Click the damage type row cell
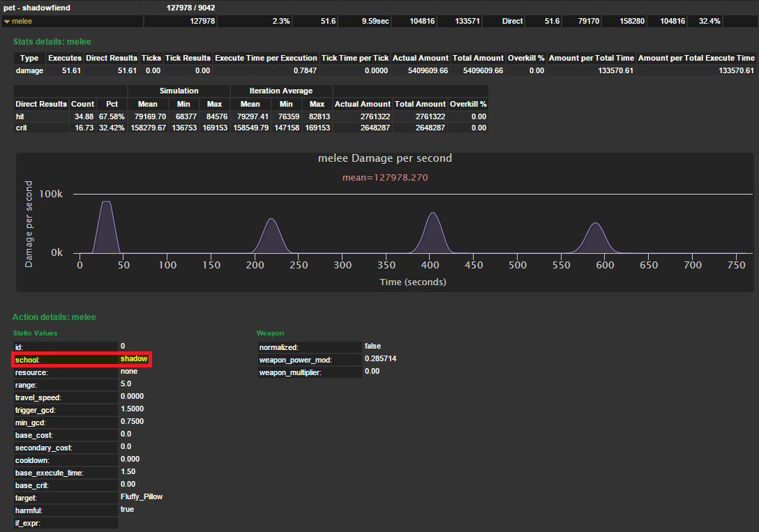Viewport: 759px width, 532px height. [x=29, y=70]
